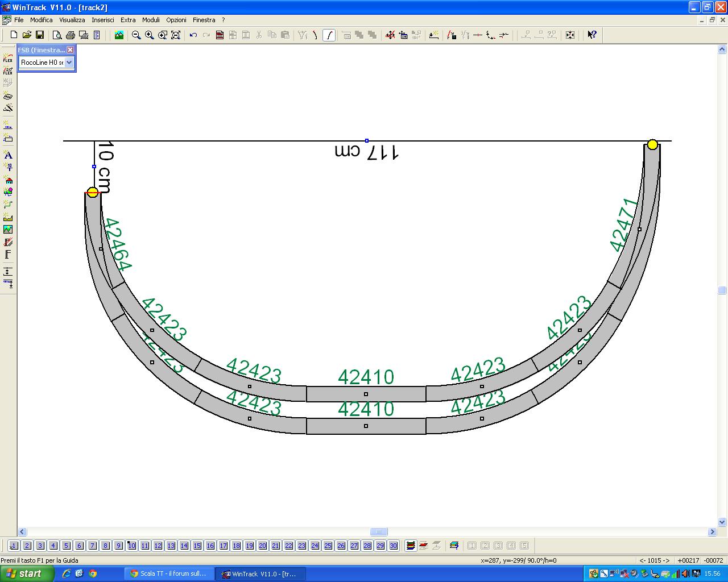Click the centering arrows toolbar icon
728x582 pixels.
570,35
